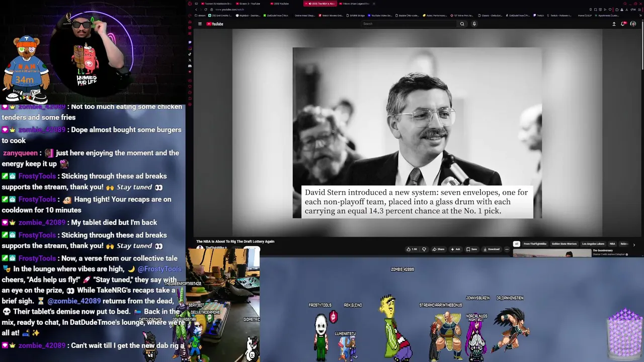644x362 pixels.
Task: Select the Los Angeles Lakers chip
Action: click(x=593, y=244)
